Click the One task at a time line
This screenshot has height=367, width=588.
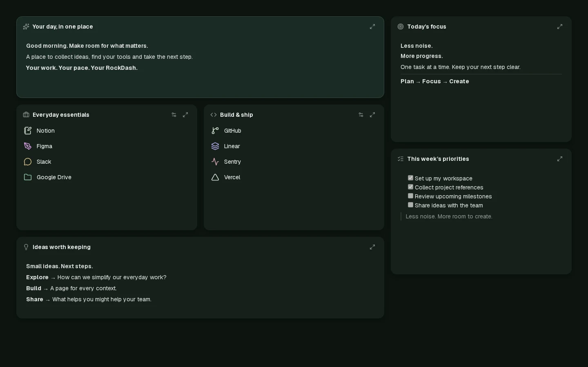point(461,67)
